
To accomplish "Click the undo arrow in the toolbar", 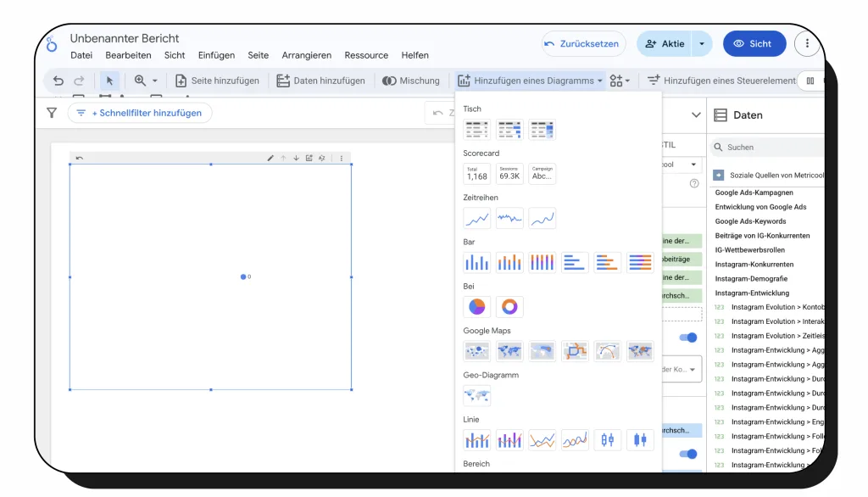I will [x=58, y=81].
